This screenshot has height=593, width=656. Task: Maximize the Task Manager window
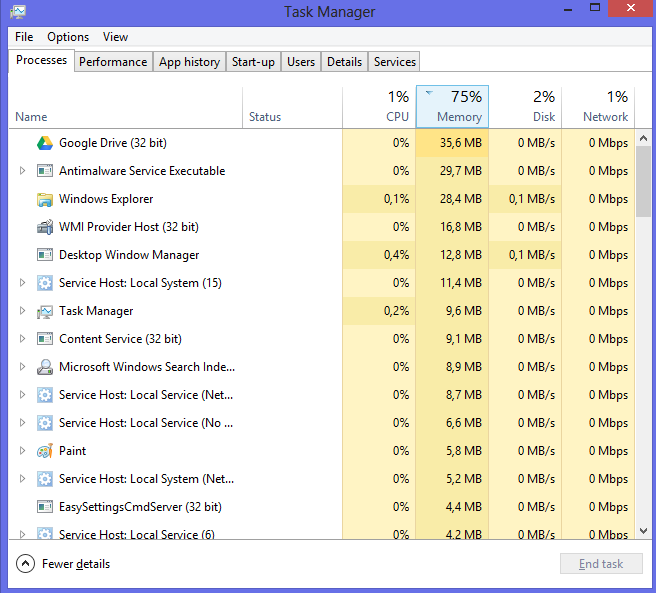pos(595,8)
